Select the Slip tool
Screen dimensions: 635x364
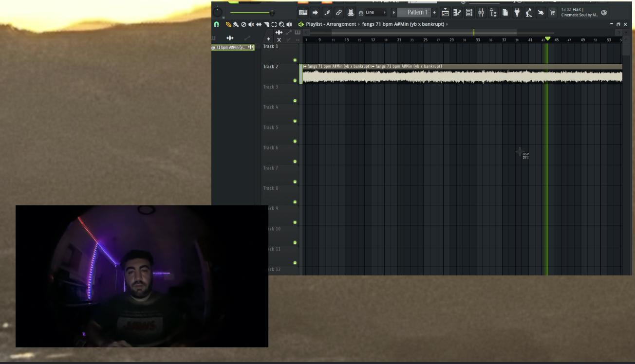259,24
